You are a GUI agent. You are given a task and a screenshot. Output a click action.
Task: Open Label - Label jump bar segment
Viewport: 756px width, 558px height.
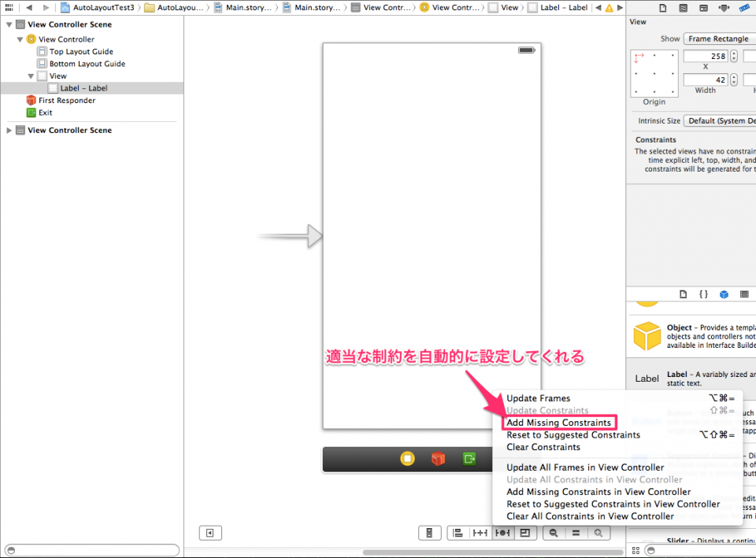pyautogui.click(x=558, y=7)
